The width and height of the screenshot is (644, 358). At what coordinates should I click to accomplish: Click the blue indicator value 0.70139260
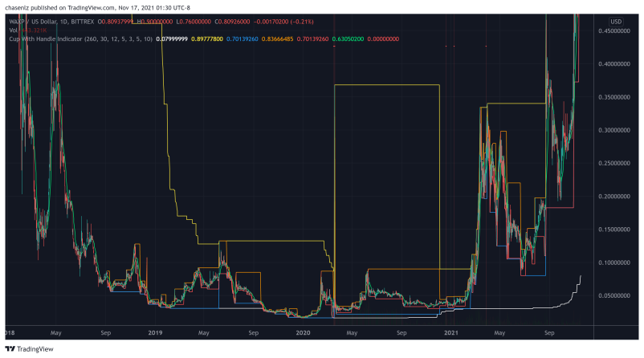pyautogui.click(x=243, y=39)
